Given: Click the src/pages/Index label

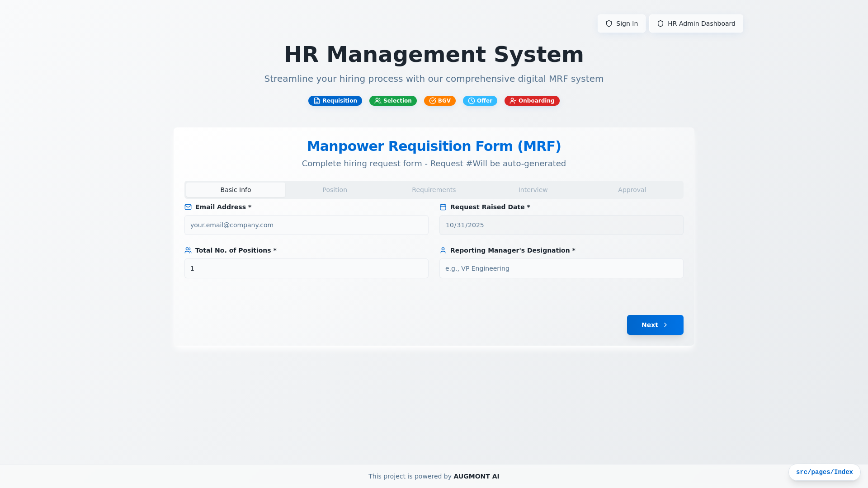Looking at the screenshot, I should [x=825, y=472].
